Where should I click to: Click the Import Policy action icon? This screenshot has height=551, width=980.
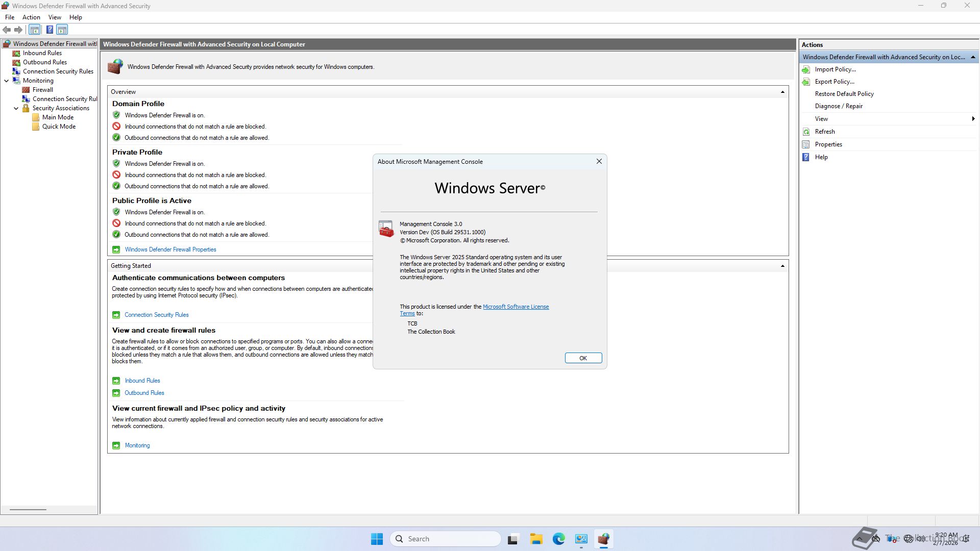(x=806, y=69)
